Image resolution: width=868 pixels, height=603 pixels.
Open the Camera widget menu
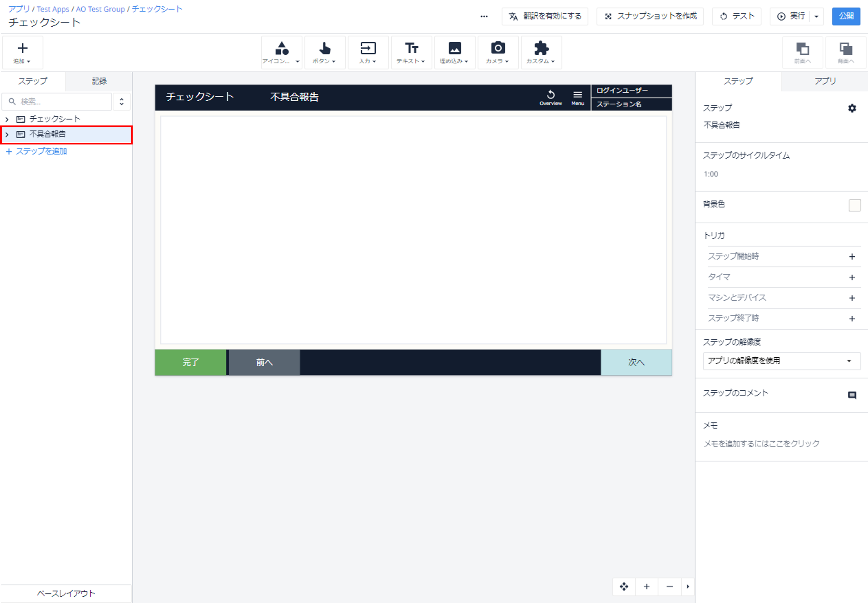[498, 53]
